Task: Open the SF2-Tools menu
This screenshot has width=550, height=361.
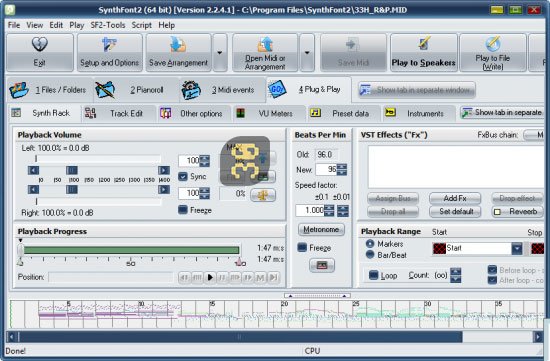Action: point(108,25)
